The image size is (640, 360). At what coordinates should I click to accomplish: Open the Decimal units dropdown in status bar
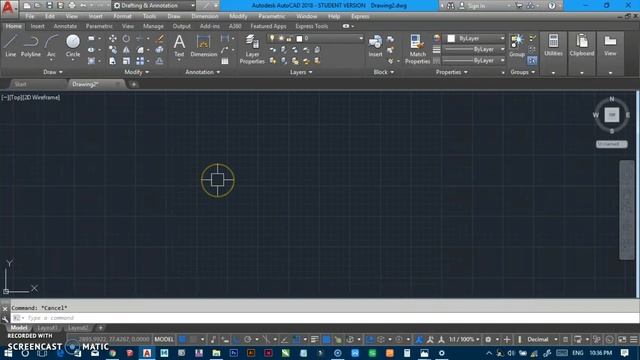pyautogui.click(x=542, y=339)
